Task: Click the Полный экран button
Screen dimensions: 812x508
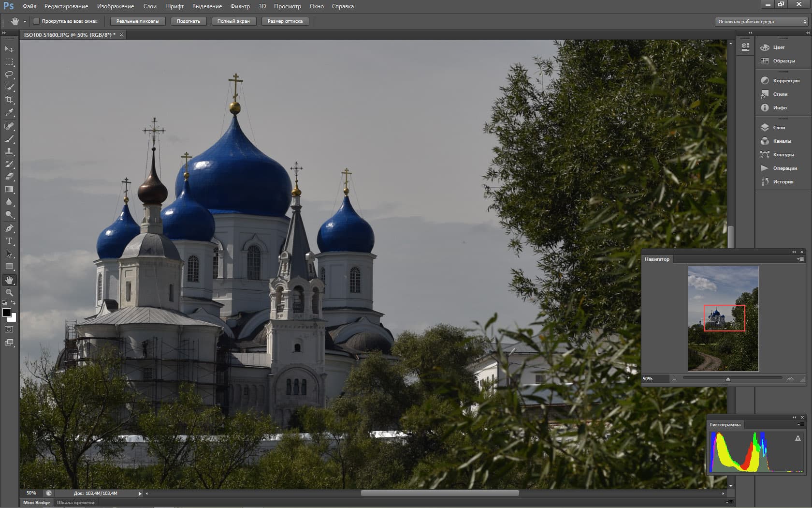Action: (233, 21)
